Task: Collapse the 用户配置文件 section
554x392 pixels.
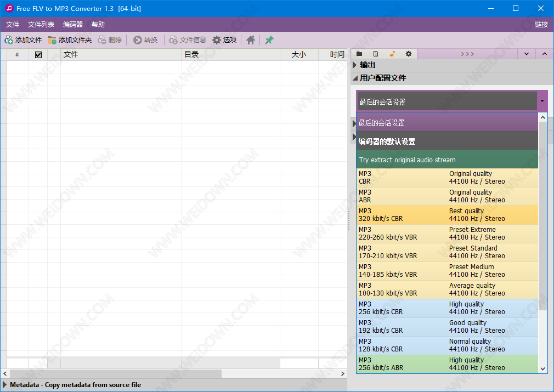Action: tap(355, 78)
